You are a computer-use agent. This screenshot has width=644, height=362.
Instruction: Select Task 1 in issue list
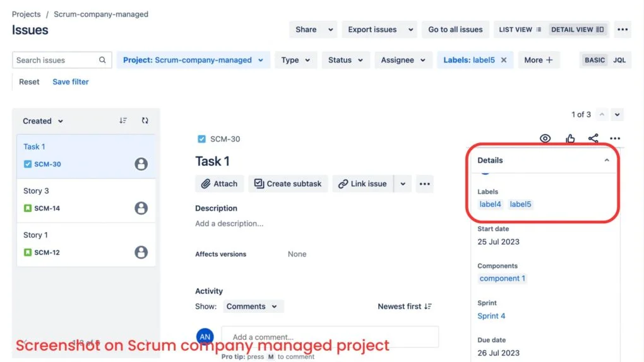[x=86, y=156]
